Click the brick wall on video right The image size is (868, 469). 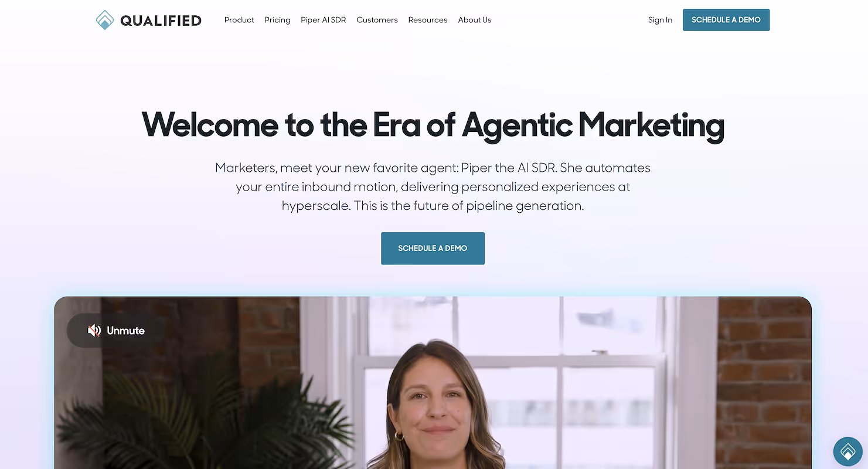764,382
